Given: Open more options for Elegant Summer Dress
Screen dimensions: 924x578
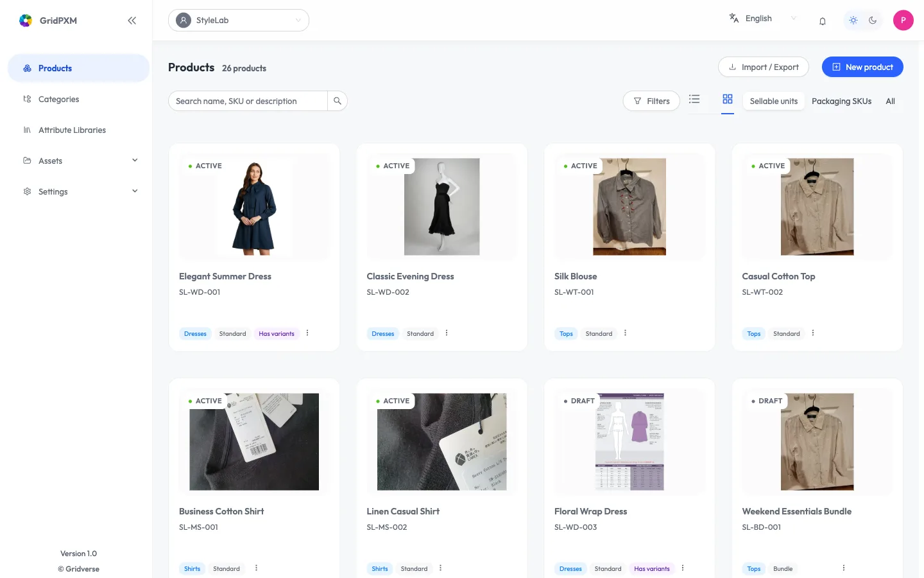Looking at the screenshot, I should (x=307, y=333).
